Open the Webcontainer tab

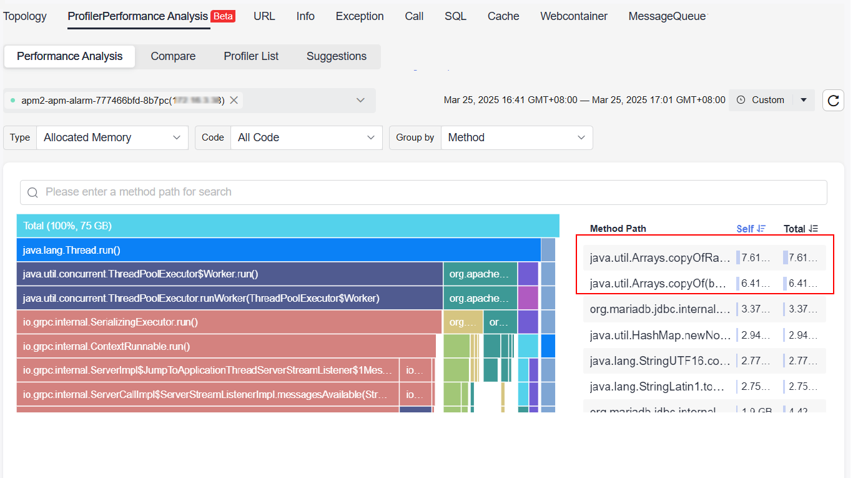click(x=574, y=16)
